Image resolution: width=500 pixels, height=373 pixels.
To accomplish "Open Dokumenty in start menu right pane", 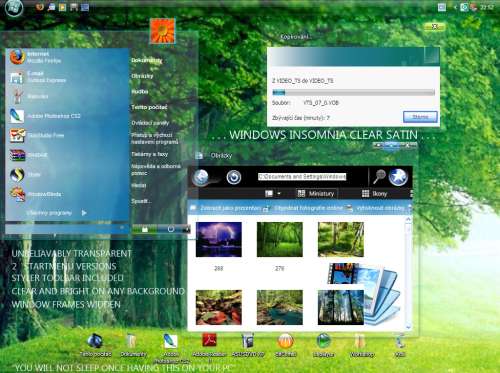I will (x=146, y=60).
